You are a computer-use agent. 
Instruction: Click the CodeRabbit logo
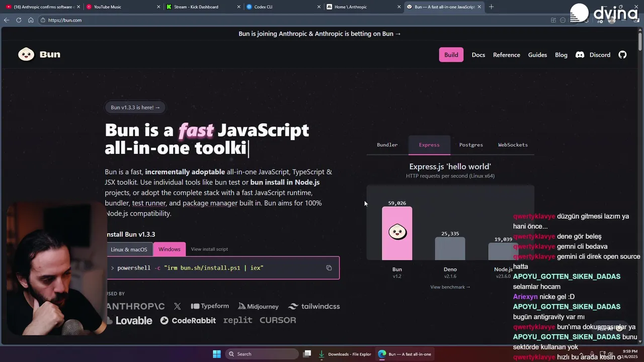pos(188,320)
